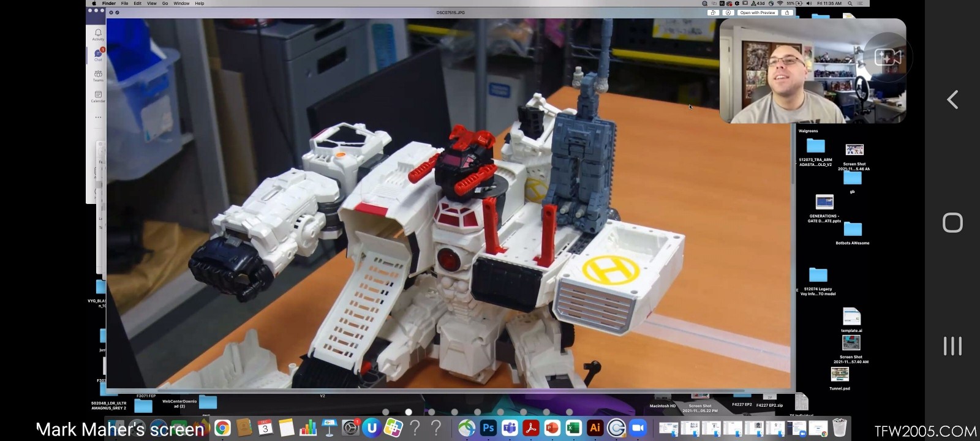Open Teams section in Teams sidebar
The width and height of the screenshot is (980, 441).
(x=98, y=75)
